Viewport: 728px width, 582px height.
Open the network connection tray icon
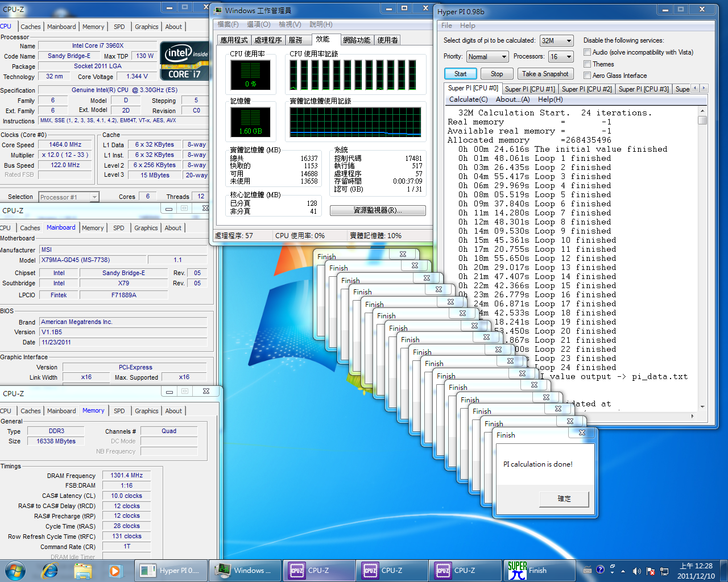664,571
